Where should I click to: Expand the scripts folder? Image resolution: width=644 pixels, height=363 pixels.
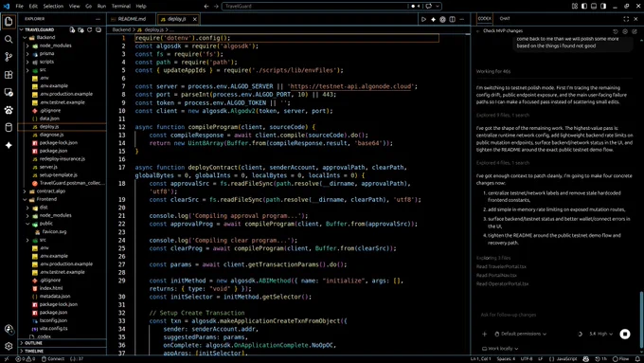tap(27, 62)
